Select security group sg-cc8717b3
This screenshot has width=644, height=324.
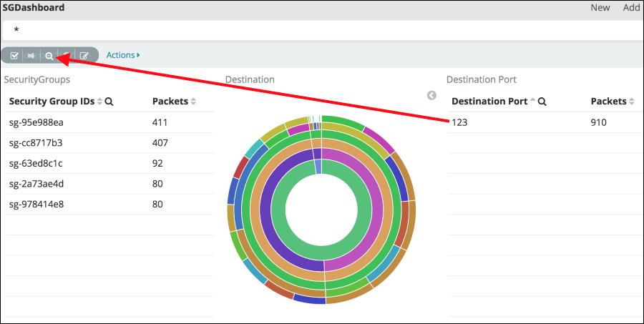coord(36,143)
